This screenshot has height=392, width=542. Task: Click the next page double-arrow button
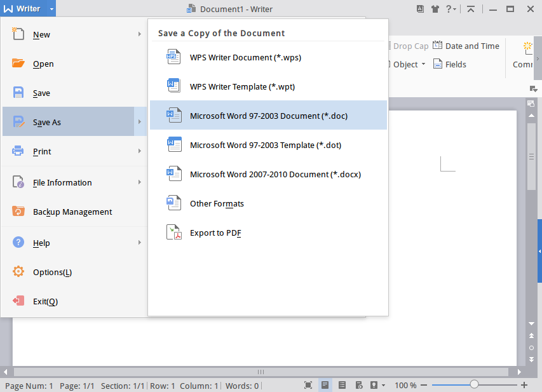532,360
